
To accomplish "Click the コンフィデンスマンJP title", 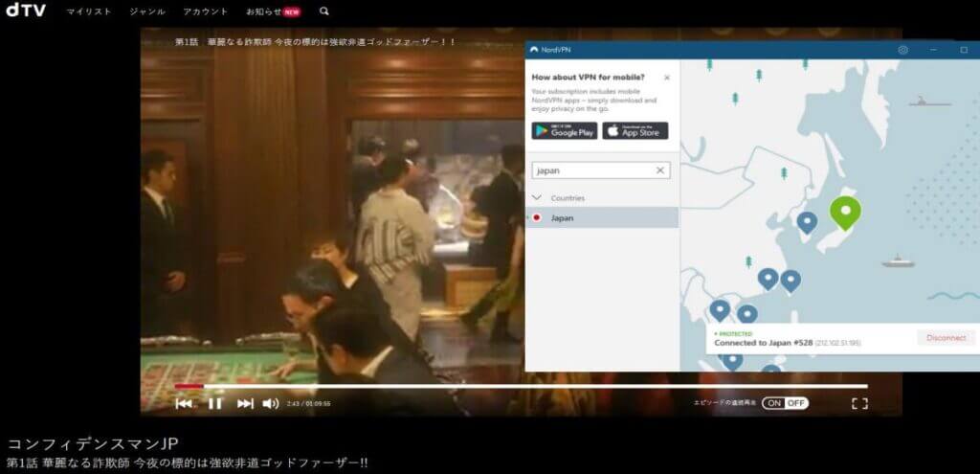I will click(x=93, y=444).
